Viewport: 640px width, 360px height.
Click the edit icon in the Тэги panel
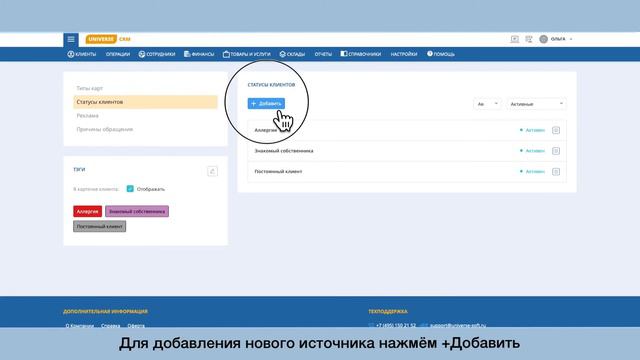[x=212, y=171]
